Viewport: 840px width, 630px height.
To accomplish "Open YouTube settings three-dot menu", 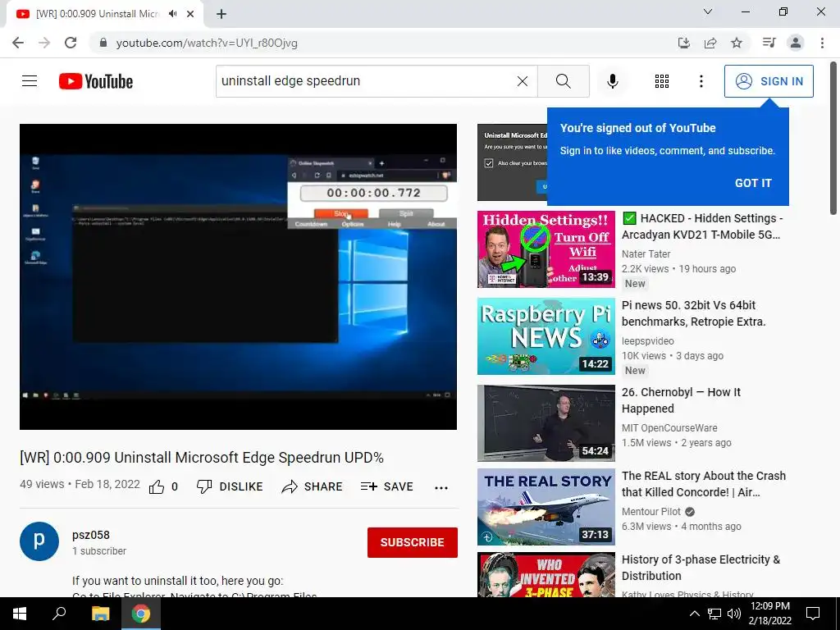I will (x=701, y=81).
